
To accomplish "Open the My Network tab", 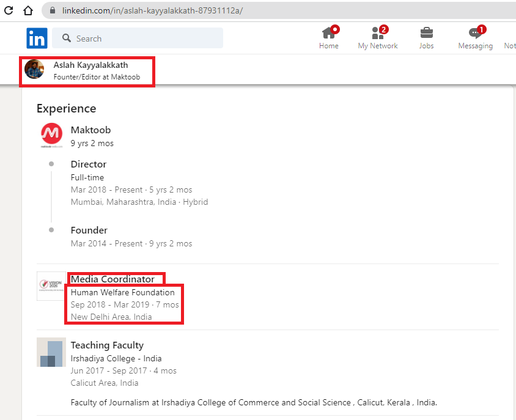I will 378,37.
